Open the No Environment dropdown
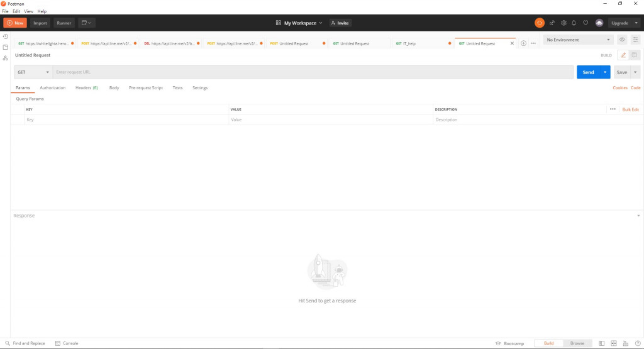This screenshot has width=644, height=349. (578, 40)
